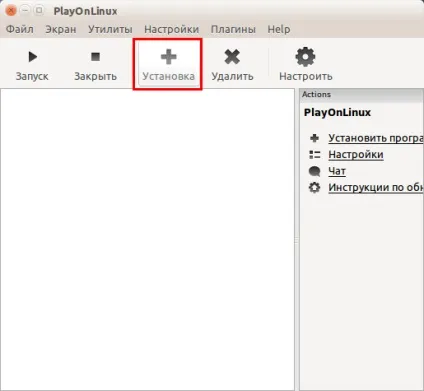Open the Настройки link in Actions panel
This screenshot has width=424, height=391.
356,155
